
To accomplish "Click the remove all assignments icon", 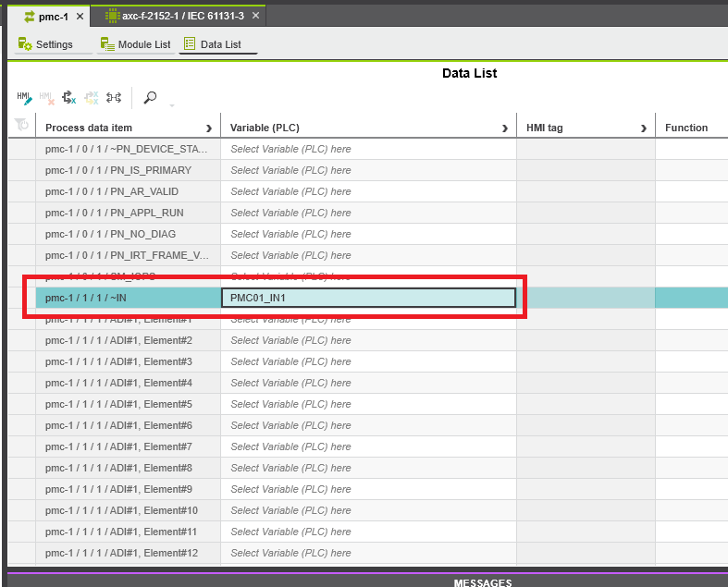I will click(92, 97).
